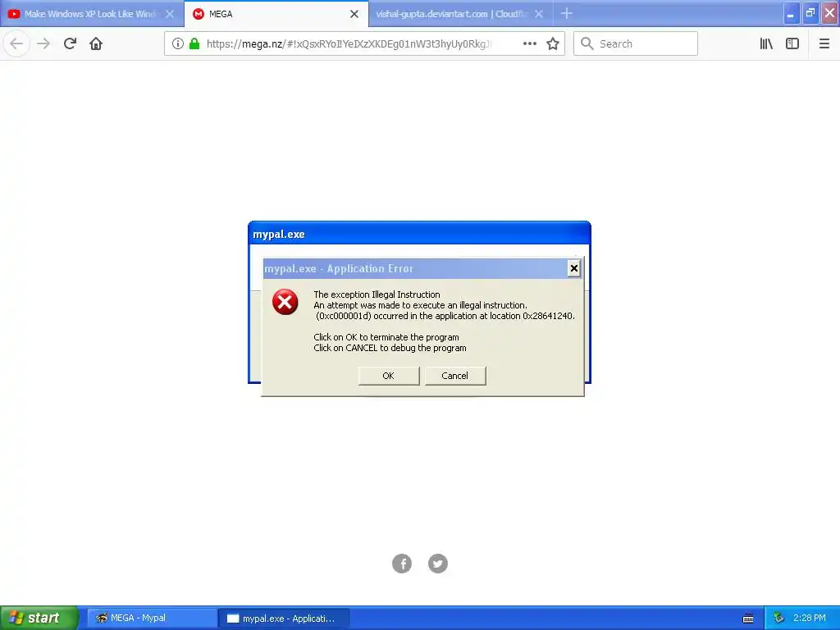Screen dimensions: 840x630
Task: Click Cancel to debug the program
Action: (x=454, y=376)
